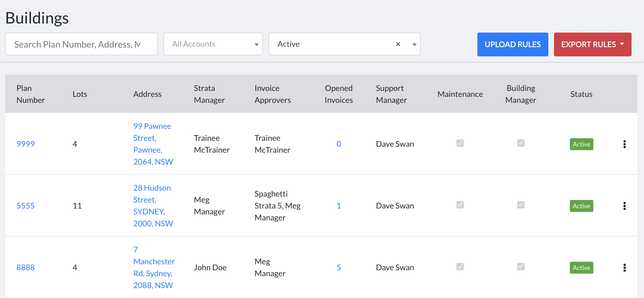
Task: Toggle Building Manager checkbox for plan 9999
Action: coord(521,143)
